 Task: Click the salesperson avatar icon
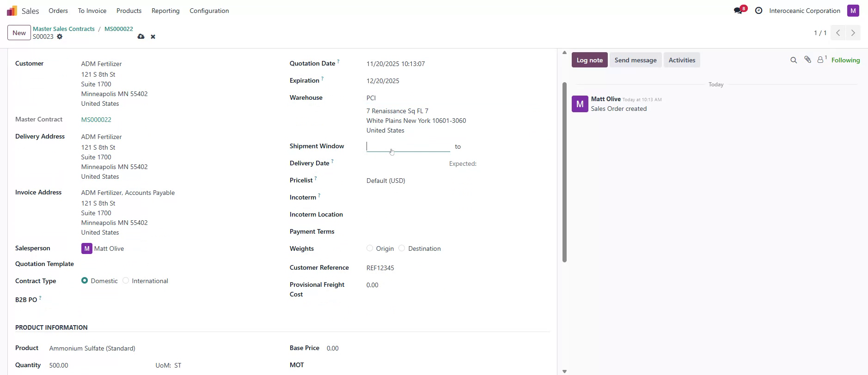point(87,248)
